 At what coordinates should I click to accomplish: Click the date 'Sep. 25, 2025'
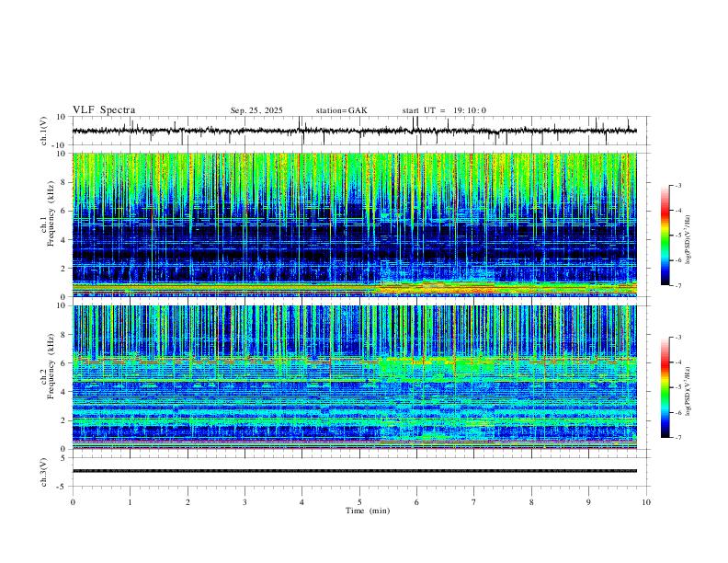pyautogui.click(x=256, y=110)
